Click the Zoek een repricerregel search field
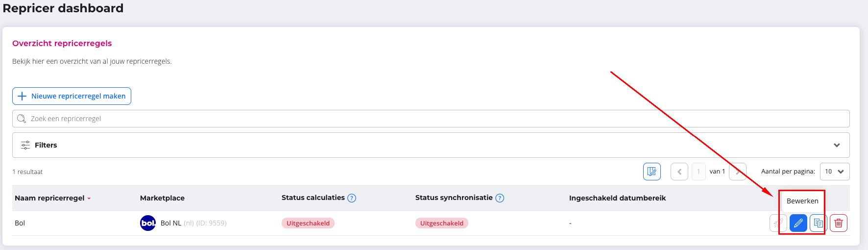Image resolution: width=868 pixels, height=250 pixels. (x=431, y=119)
